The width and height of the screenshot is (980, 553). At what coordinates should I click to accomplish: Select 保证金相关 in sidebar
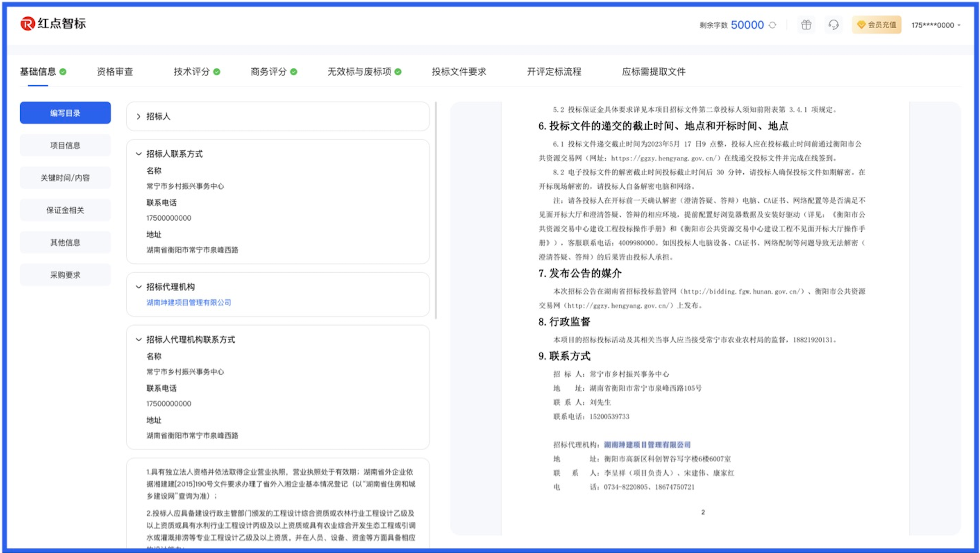tap(65, 210)
